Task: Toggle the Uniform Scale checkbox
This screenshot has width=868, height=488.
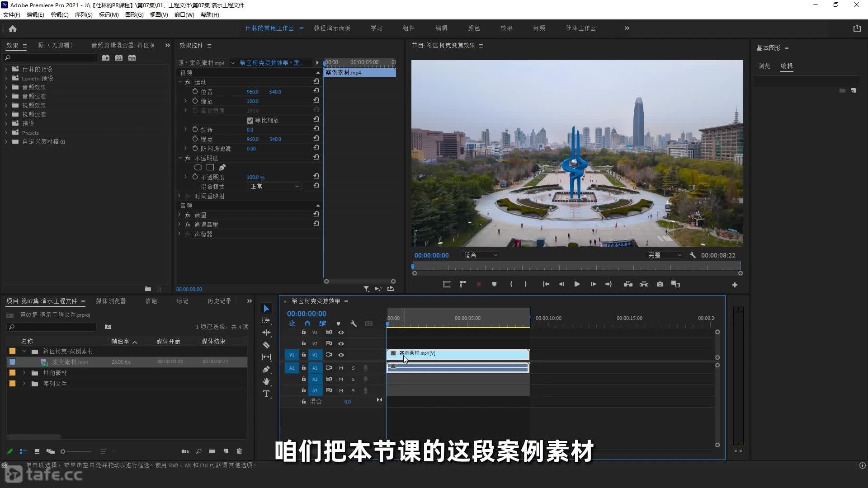Action: coord(250,120)
